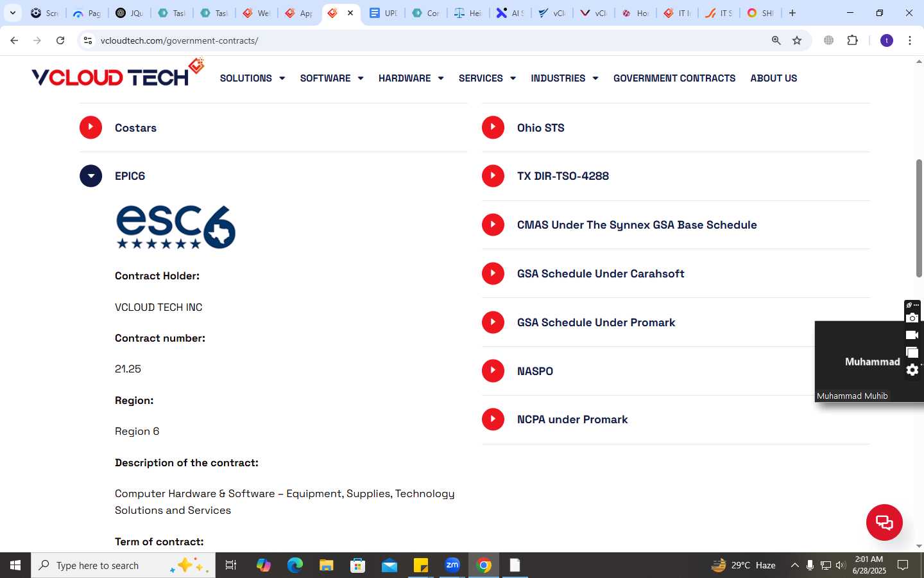
Task: Click the volume icon in system tray
Action: pyautogui.click(x=841, y=565)
